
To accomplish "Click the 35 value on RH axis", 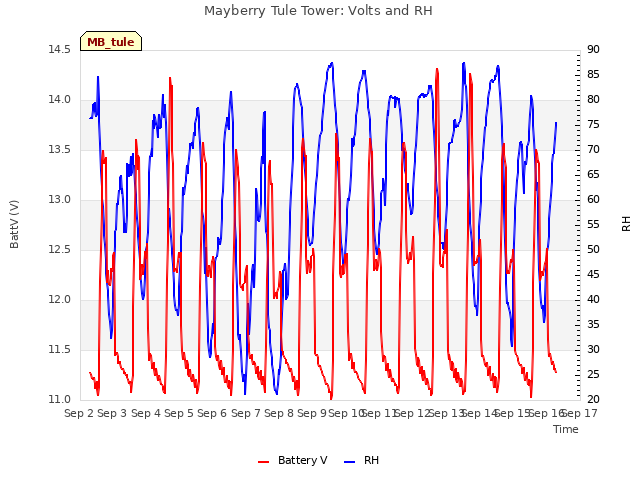I will click(593, 325).
